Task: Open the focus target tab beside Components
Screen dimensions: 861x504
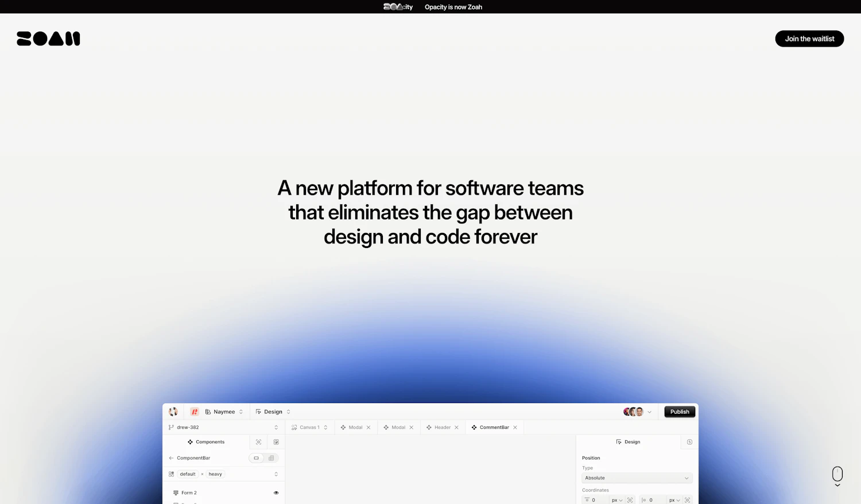Action: (258, 442)
